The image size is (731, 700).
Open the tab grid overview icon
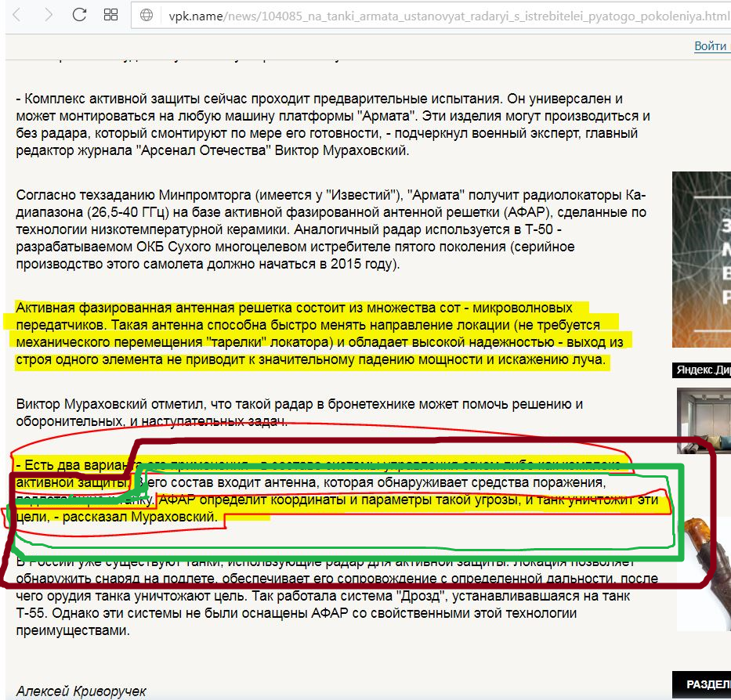(110, 14)
